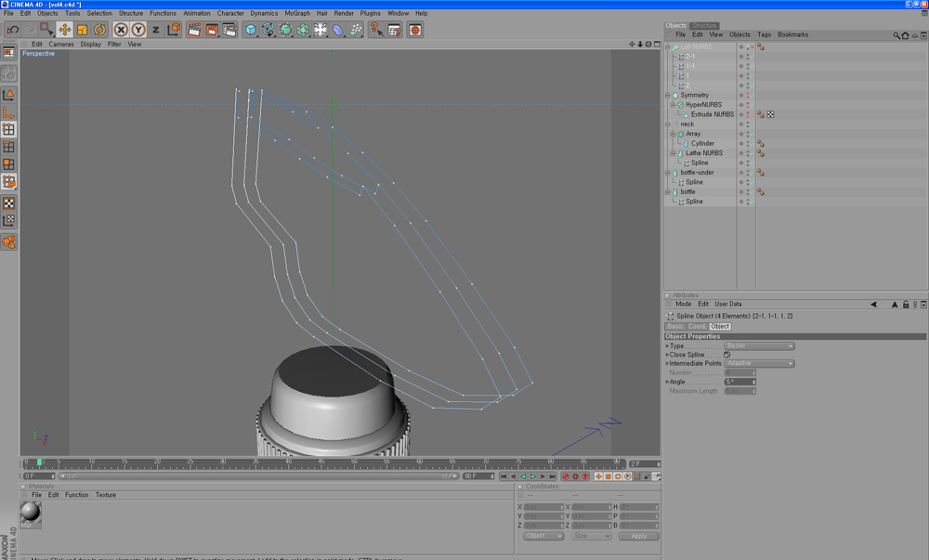
Task: Go to start of animation
Action: pos(504,475)
